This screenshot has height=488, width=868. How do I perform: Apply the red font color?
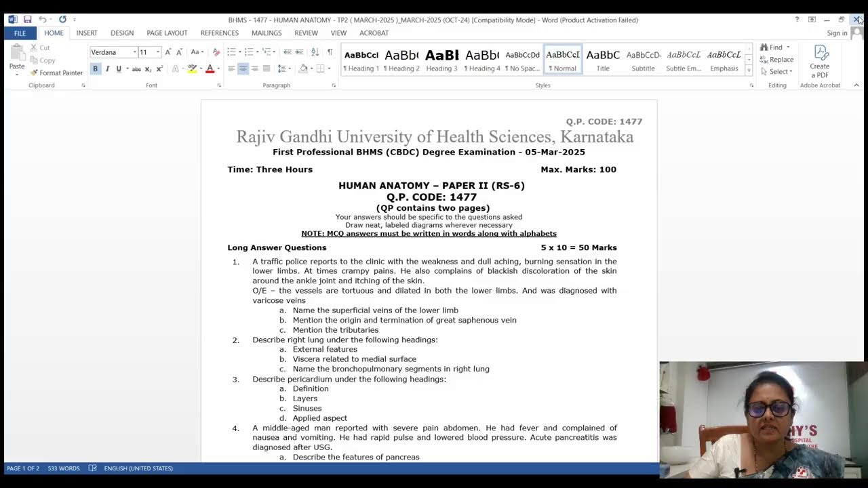pos(210,68)
